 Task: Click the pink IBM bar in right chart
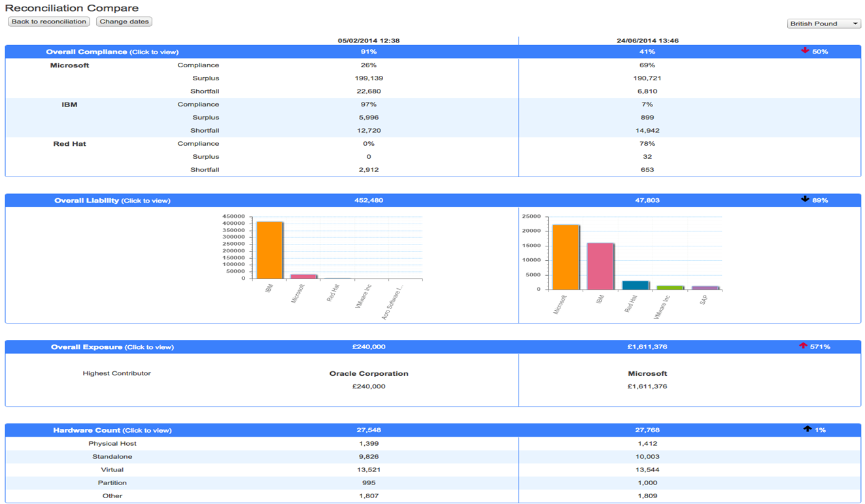pos(600,266)
